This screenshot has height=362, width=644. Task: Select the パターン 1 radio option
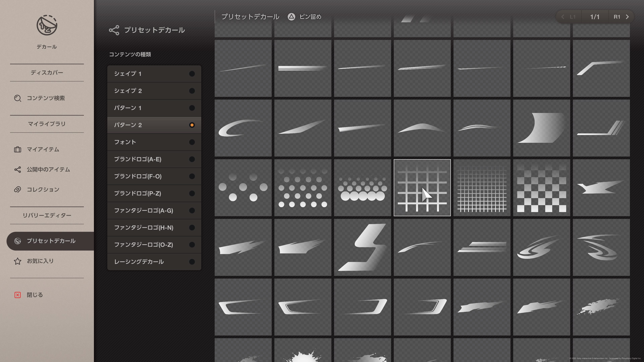click(192, 108)
